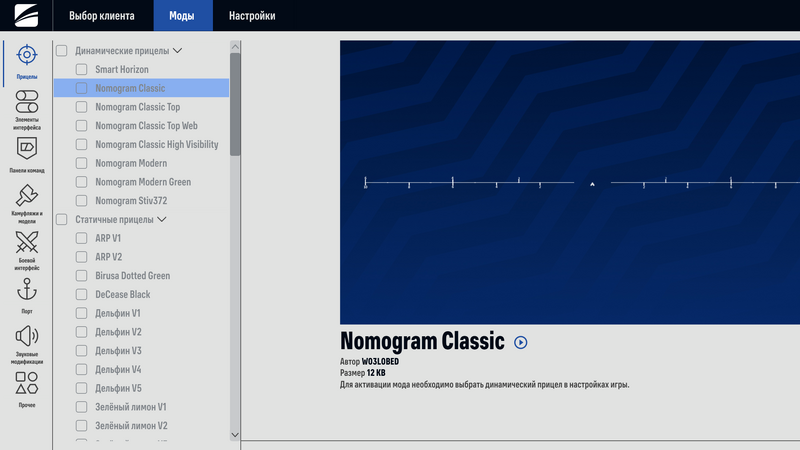Collapse the Статичные прицелы group
The image size is (800, 450).
(x=162, y=219)
